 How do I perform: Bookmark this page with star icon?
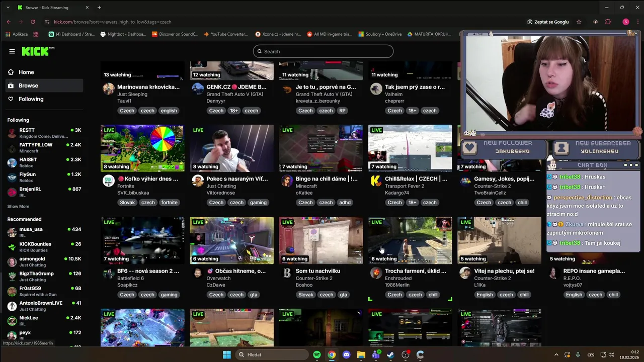(x=579, y=22)
